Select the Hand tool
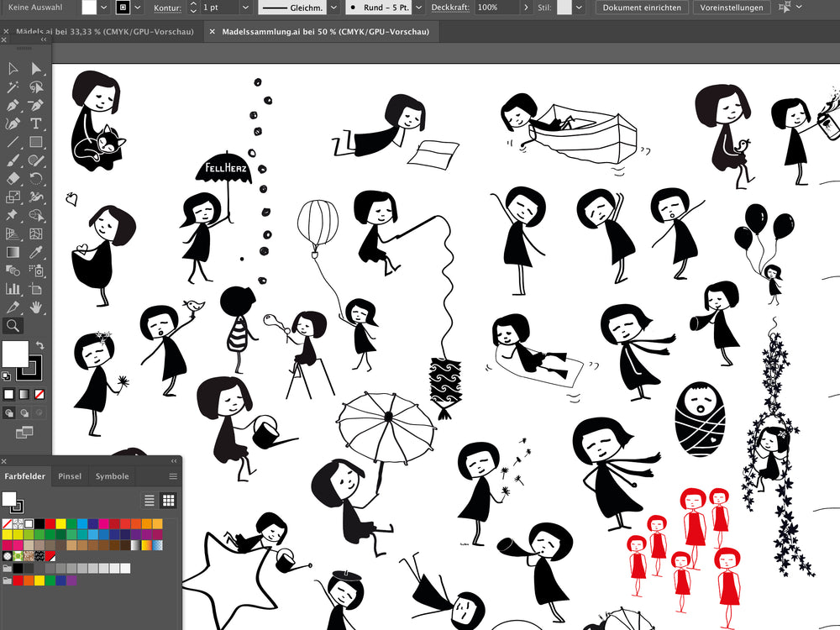 36,307
